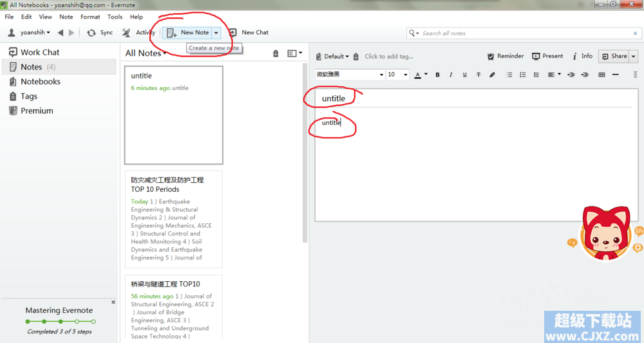Open the Edit menu
Screen dimensions: 644x343
point(26,17)
